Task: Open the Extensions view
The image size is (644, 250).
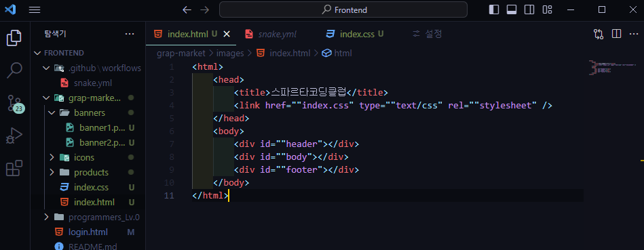Action: [x=14, y=168]
